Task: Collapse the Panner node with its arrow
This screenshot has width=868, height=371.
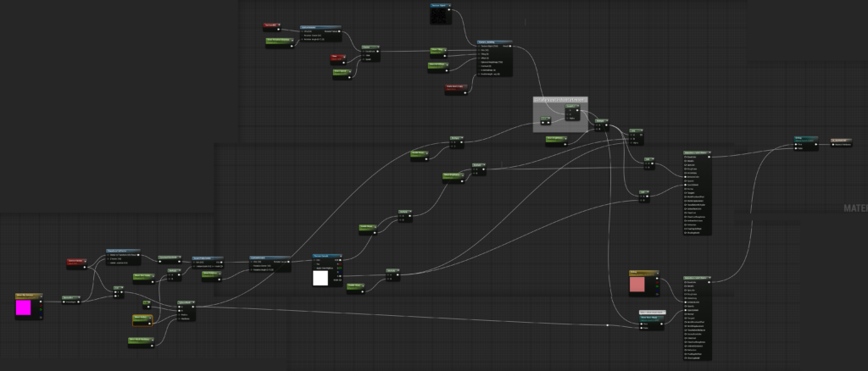Action: tap(377, 47)
